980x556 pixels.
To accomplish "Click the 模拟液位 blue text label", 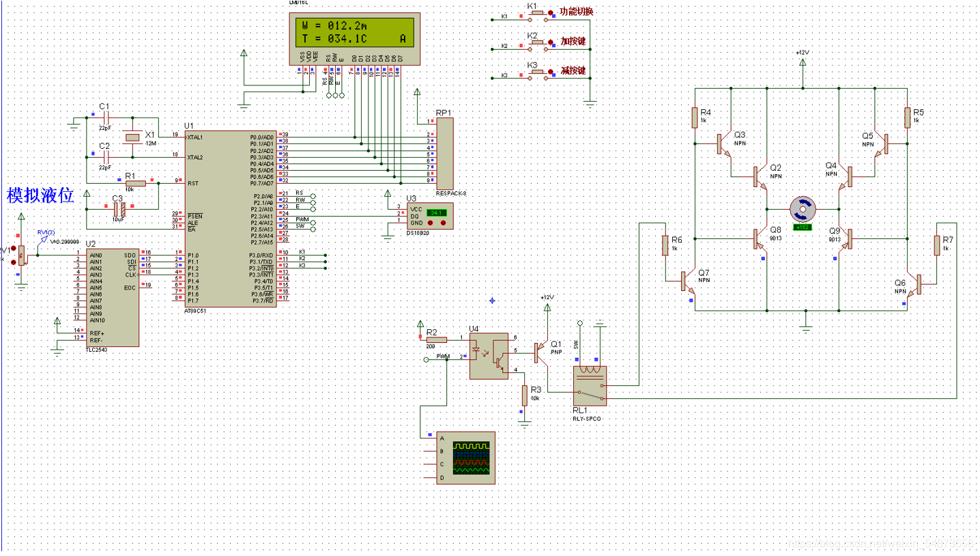I will (41, 195).
